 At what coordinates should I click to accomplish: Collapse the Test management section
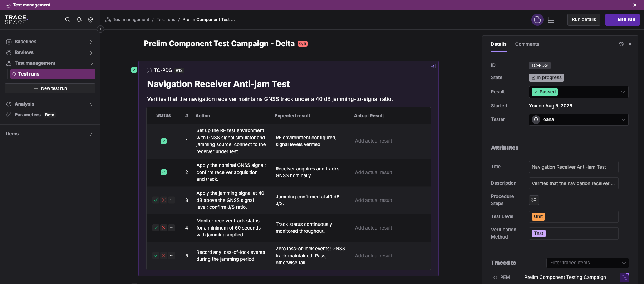tap(91, 64)
